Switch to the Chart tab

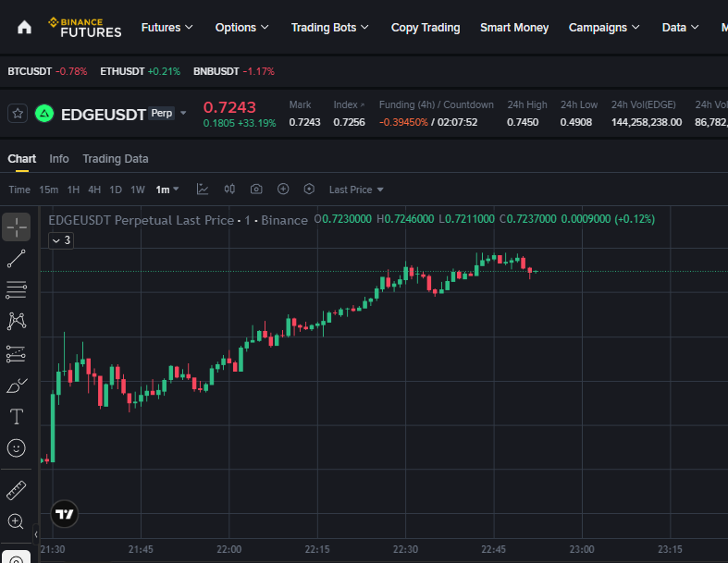(x=22, y=159)
